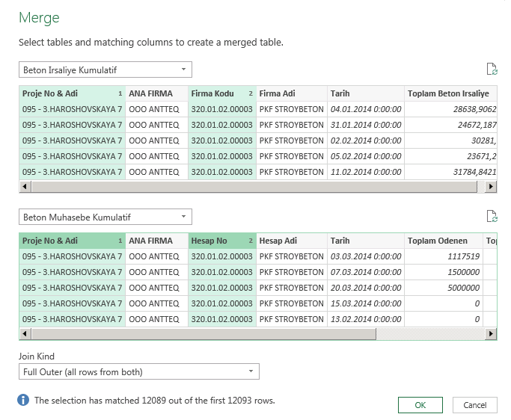
Task: Select the Firma Adi column header
Action: point(292,93)
